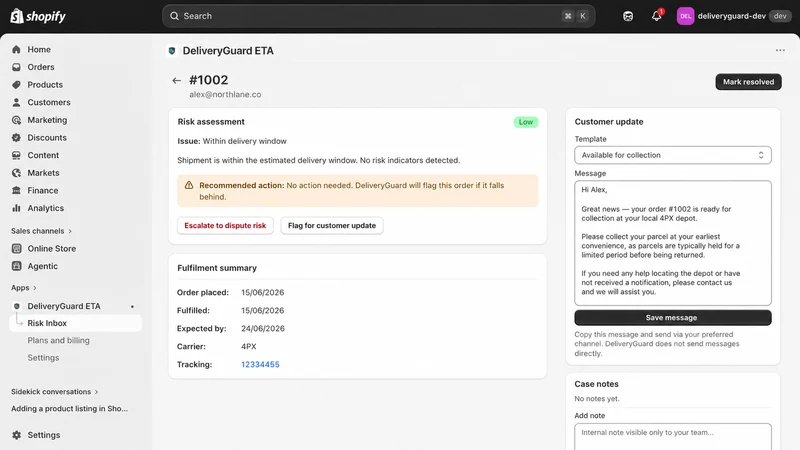800x450 pixels.
Task: Click Mark resolved button
Action: click(x=748, y=82)
